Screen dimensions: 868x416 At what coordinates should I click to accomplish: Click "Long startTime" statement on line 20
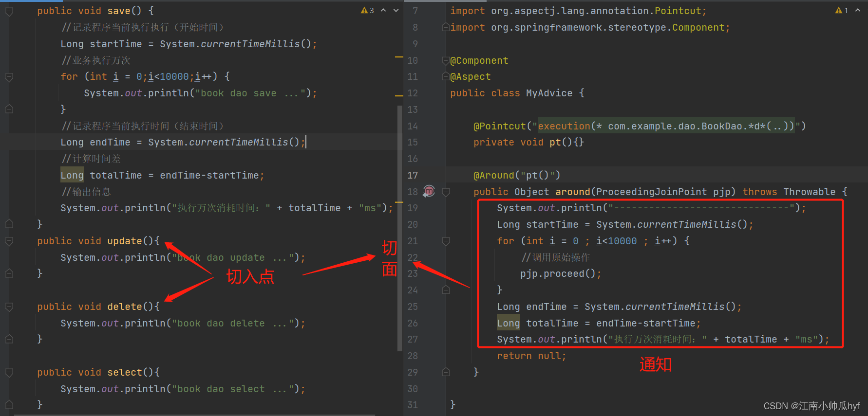click(x=625, y=224)
